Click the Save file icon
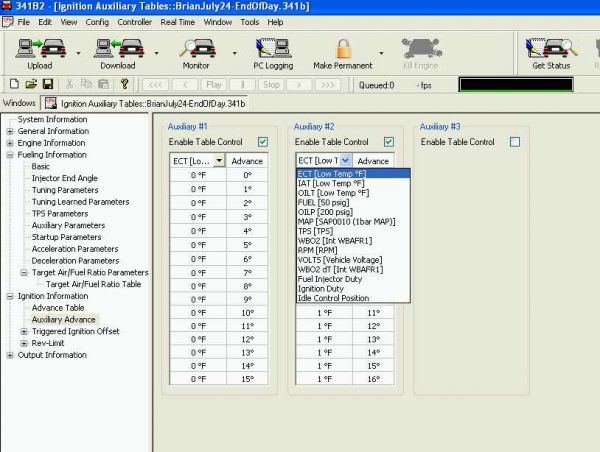Screen dimensions: 600x452 coord(46,85)
